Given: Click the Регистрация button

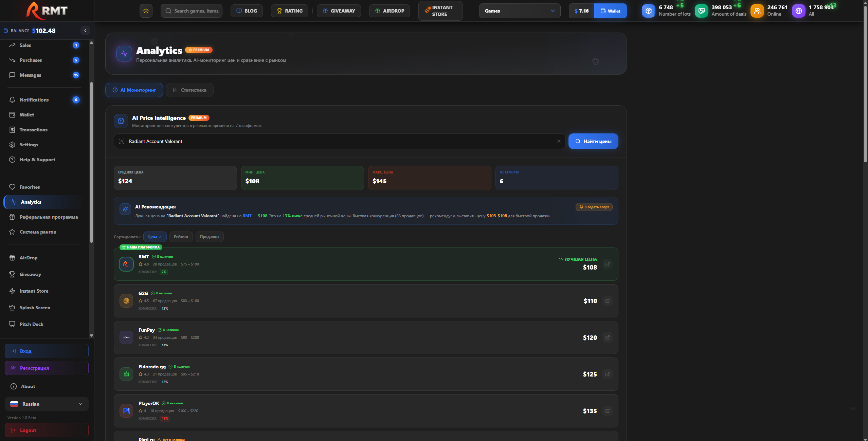Looking at the screenshot, I should coord(47,368).
